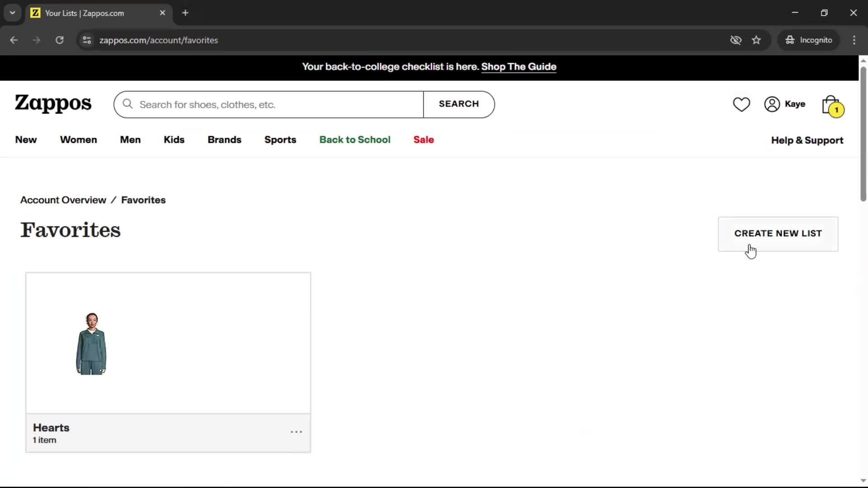
Task: Follow the Shop The Guide link
Action: pos(519,67)
